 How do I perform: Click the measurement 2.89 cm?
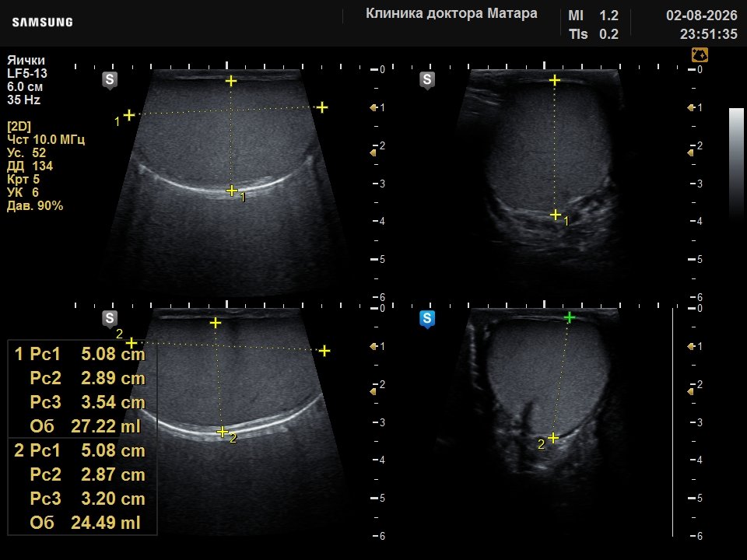[x=113, y=379]
